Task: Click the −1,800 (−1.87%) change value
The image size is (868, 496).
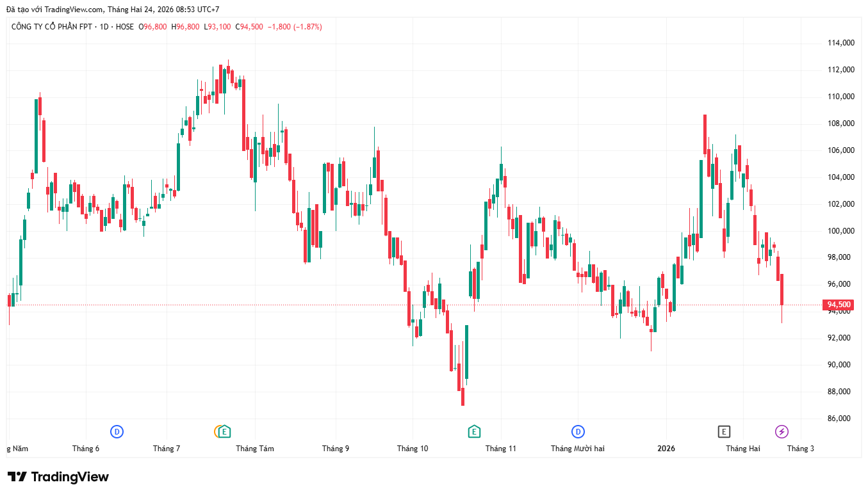Action: 295,27
